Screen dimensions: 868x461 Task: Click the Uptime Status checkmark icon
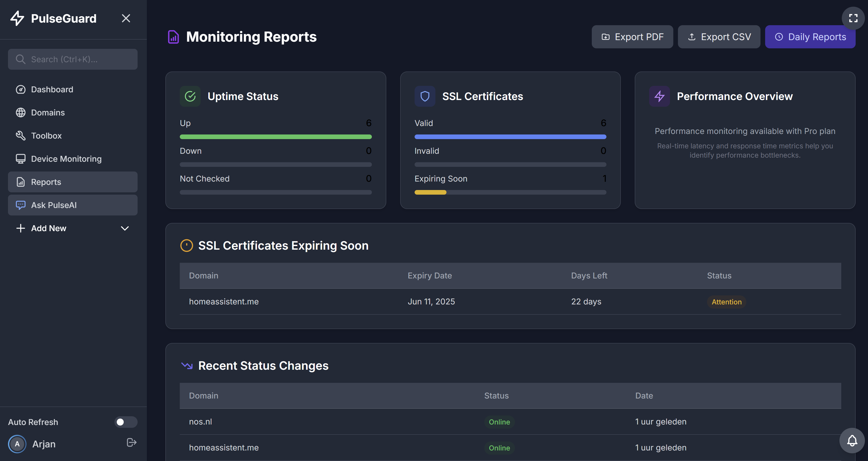[190, 96]
